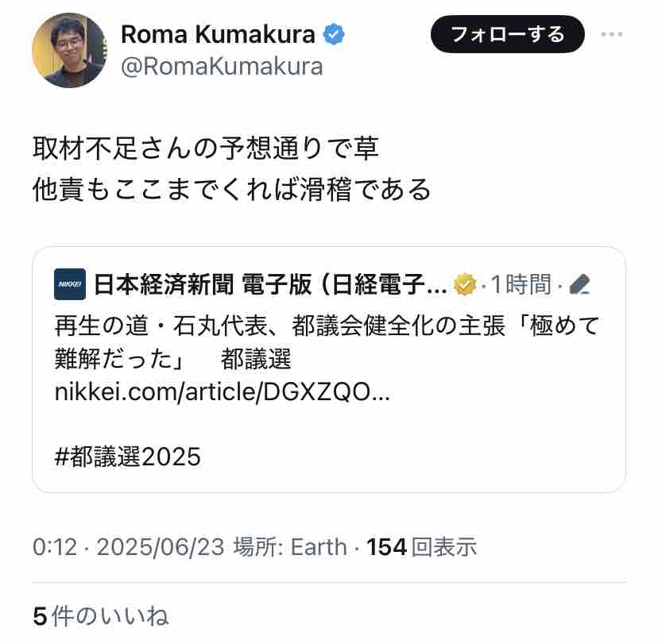This screenshot has height=644, width=658.
Task: Open the three-dot more options menu
Action: click(x=612, y=34)
